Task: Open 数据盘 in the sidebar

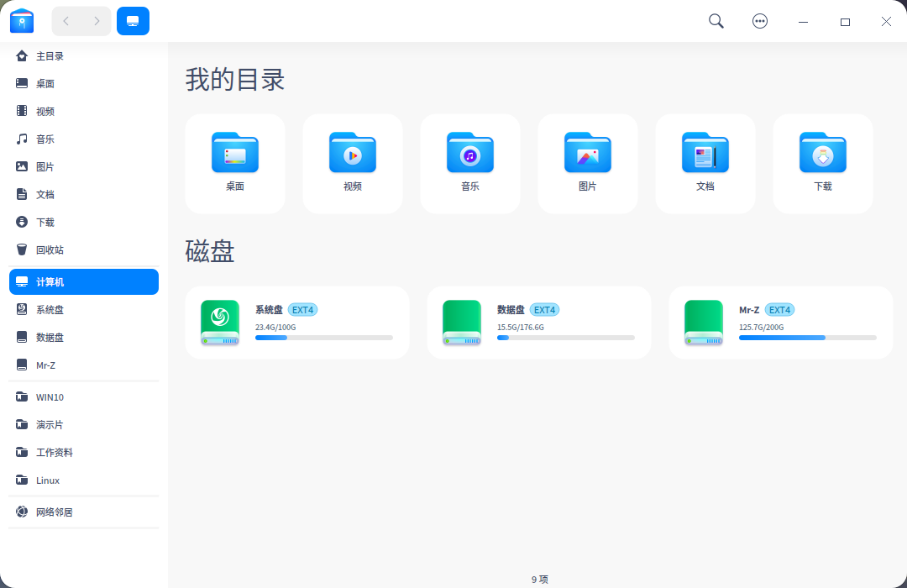Action: (84, 338)
